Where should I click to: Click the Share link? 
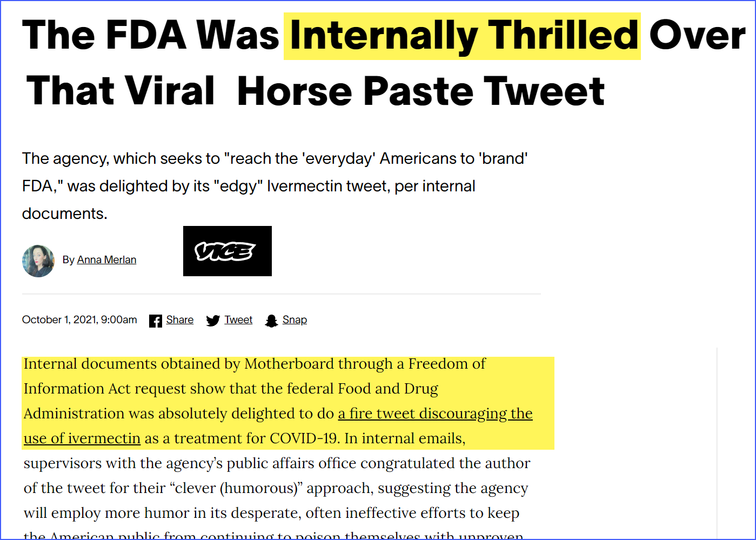point(180,320)
